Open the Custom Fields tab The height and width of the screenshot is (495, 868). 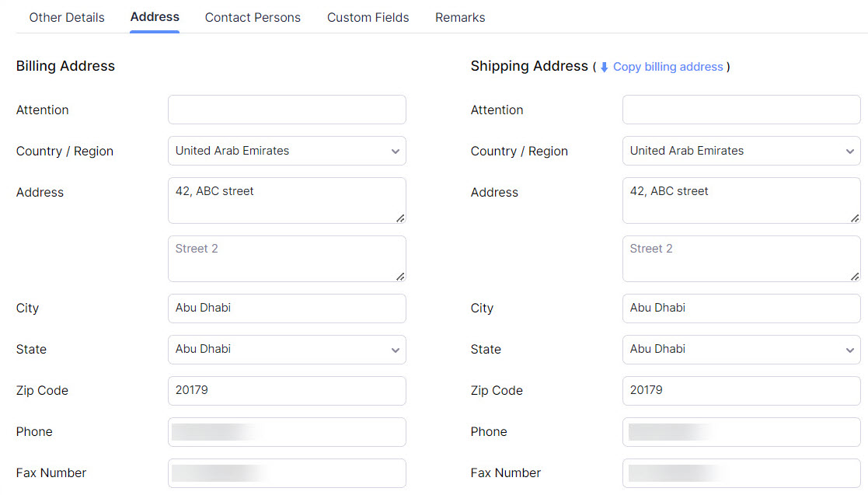point(368,17)
